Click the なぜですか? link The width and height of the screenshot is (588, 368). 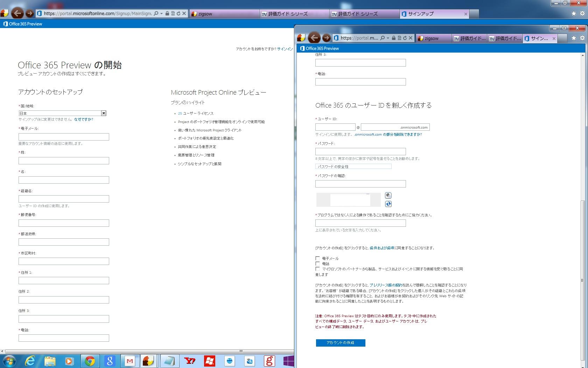[84, 120]
